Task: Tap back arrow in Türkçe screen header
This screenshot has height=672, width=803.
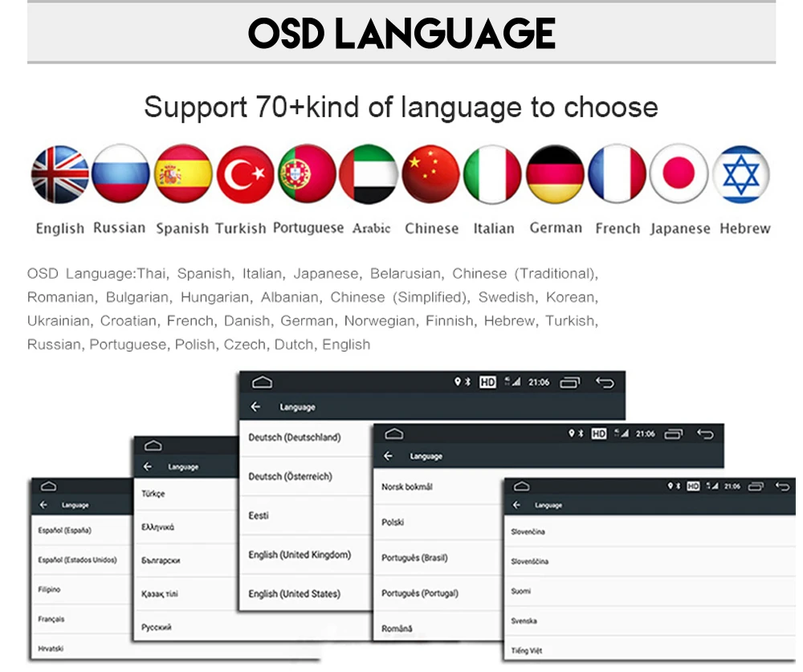Action: (x=148, y=466)
